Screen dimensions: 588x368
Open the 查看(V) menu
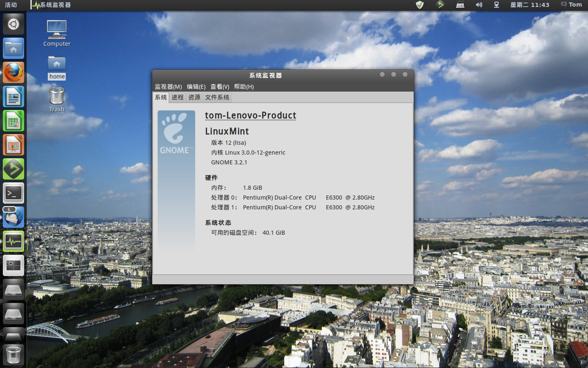pyautogui.click(x=220, y=87)
